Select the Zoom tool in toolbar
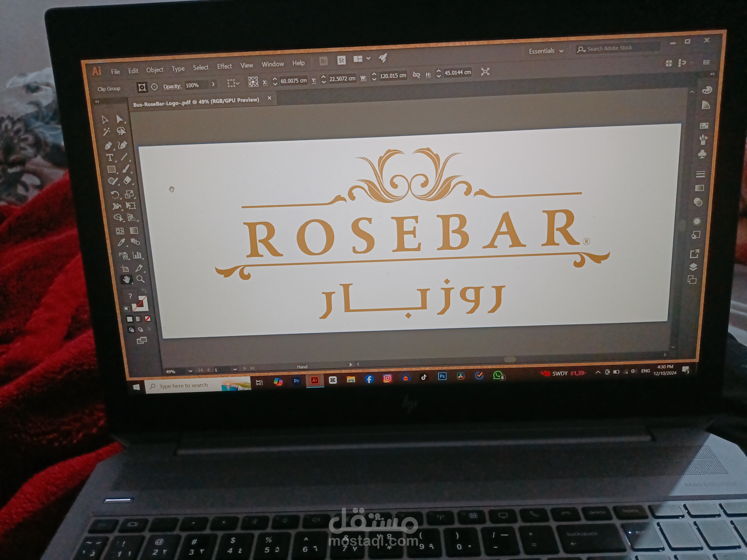The width and height of the screenshot is (747, 560). click(x=140, y=279)
